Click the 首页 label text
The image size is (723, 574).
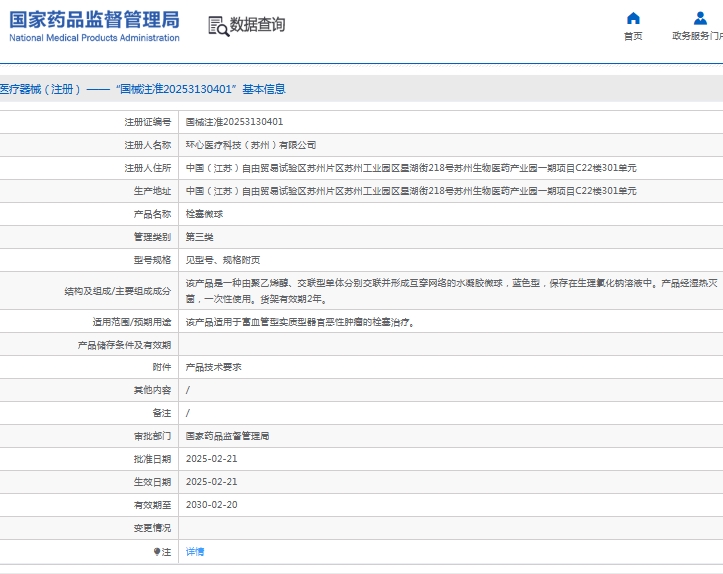click(x=633, y=36)
